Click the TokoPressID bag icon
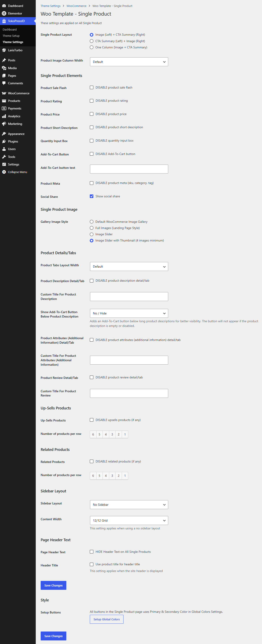Image resolution: width=262 pixels, height=644 pixels. click(4, 21)
